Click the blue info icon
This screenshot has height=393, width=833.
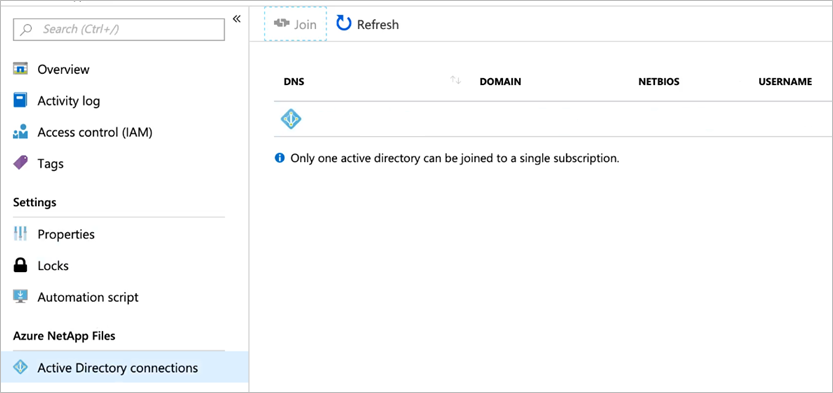[x=279, y=158]
